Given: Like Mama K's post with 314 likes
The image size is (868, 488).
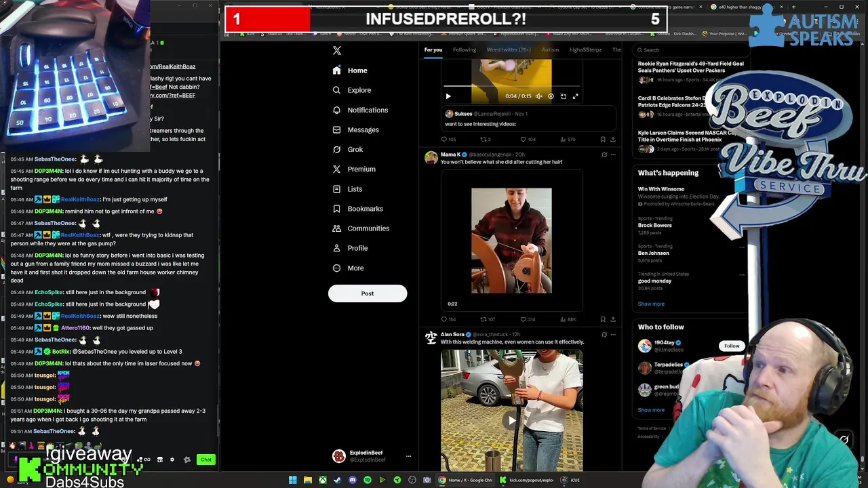Looking at the screenshot, I should coord(524,319).
